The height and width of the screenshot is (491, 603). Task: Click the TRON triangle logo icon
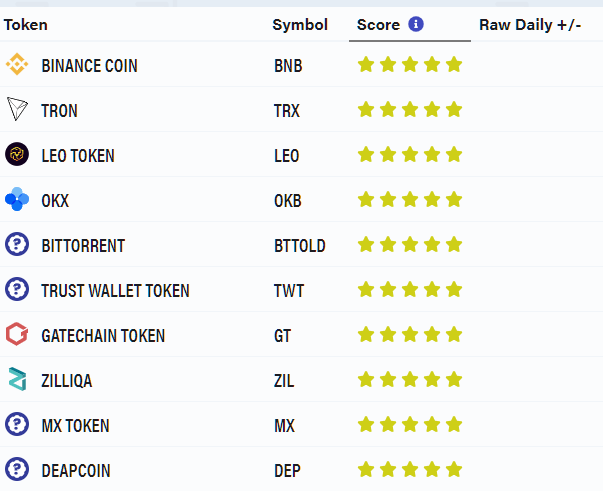[x=17, y=109]
